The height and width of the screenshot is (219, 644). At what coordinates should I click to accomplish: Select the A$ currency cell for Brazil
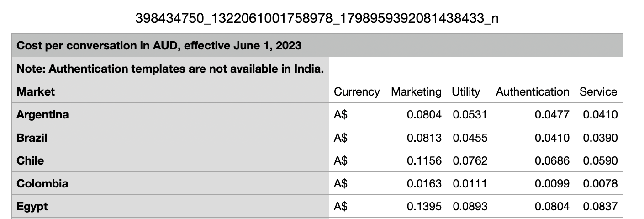pyautogui.click(x=341, y=138)
